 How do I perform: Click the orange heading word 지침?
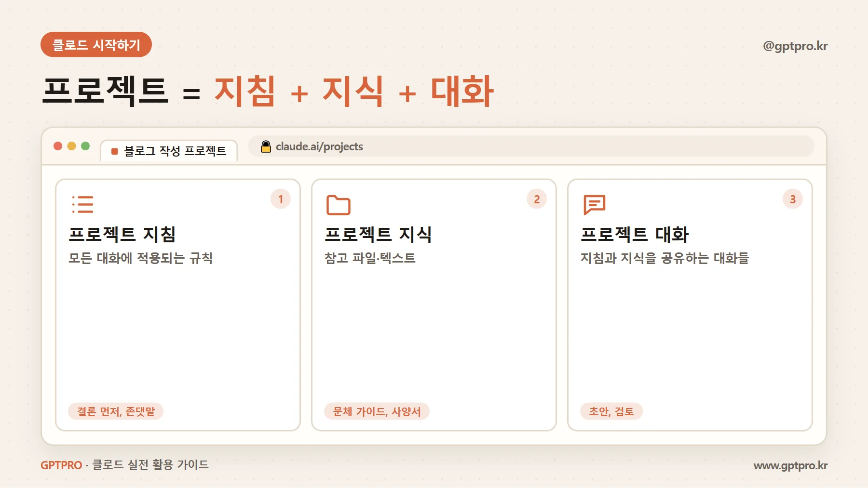(x=245, y=91)
